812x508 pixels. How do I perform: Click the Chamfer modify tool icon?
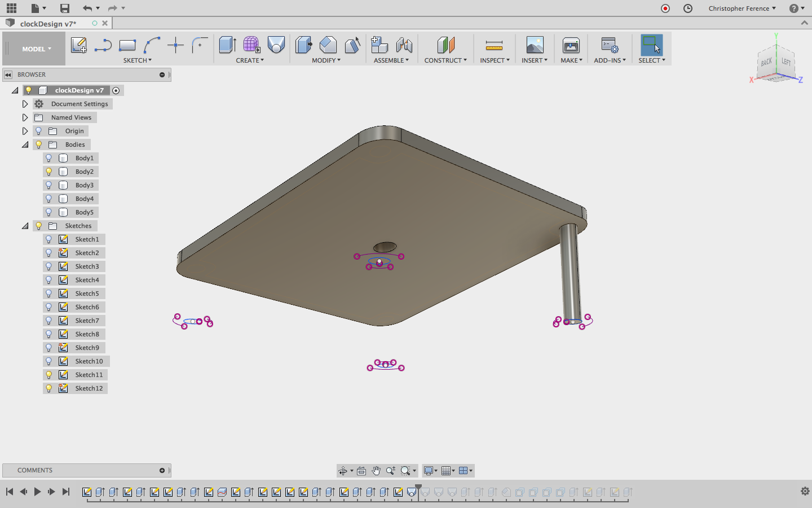[x=352, y=45]
